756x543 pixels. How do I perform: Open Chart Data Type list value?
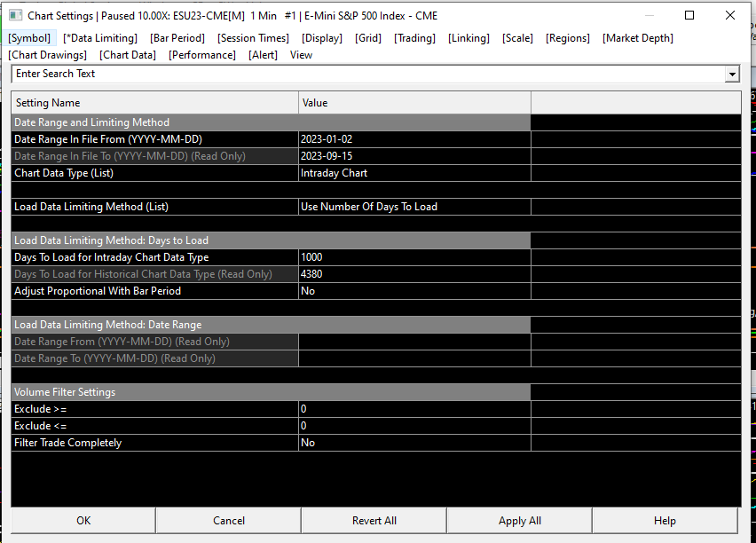point(414,173)
